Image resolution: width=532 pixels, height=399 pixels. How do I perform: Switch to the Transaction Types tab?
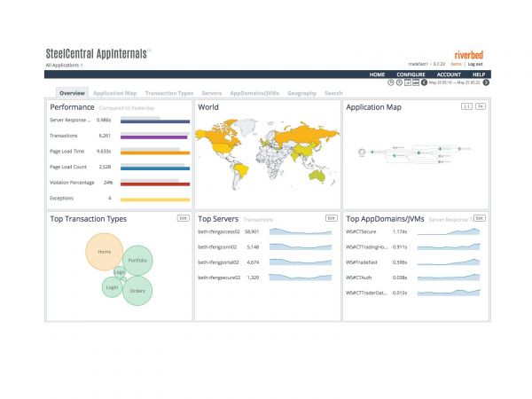[168, 93]
